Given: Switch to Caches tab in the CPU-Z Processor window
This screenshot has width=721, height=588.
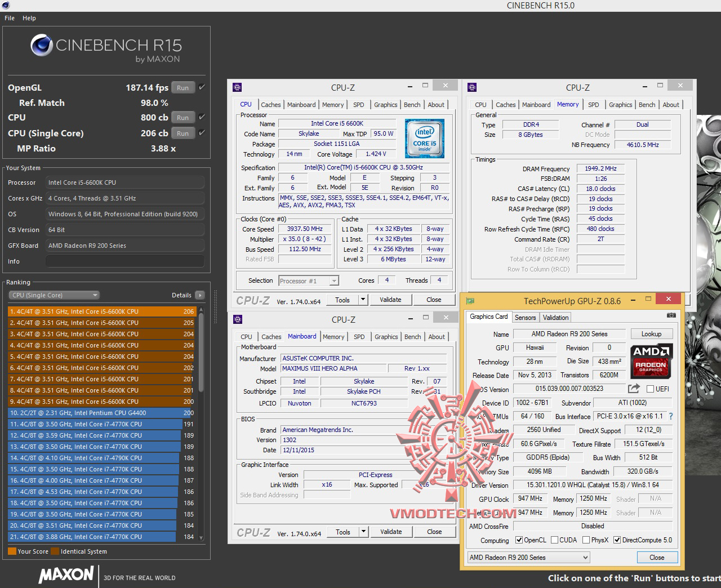Looking at the screenshot, I should (x=271, y=105).
